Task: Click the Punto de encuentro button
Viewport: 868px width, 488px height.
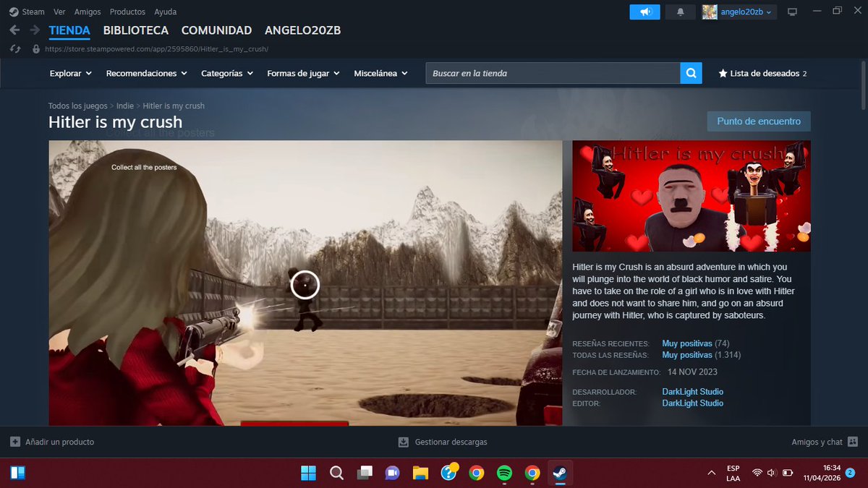Action: pos(759,121)
